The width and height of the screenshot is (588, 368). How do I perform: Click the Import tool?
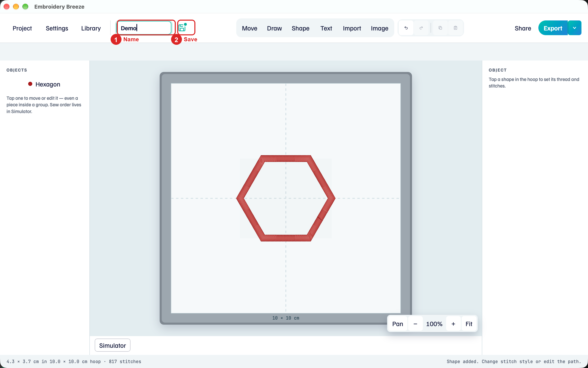tap(352, 28)
